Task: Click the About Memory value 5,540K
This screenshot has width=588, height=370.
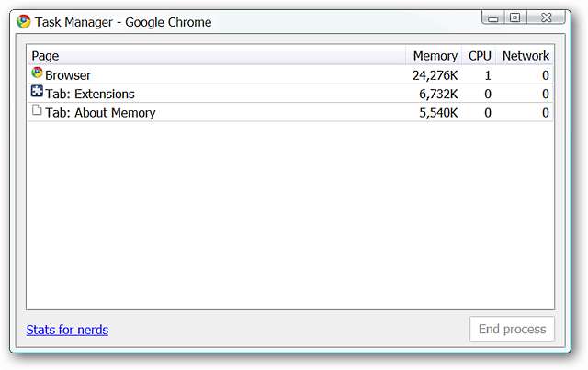Action: [437, 113]
